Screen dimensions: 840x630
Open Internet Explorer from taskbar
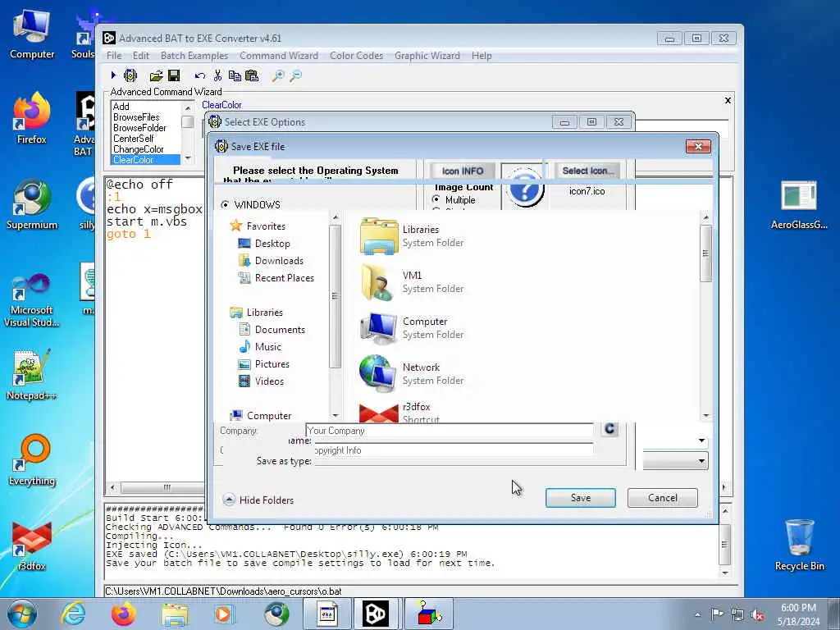(x=73, y=614)
